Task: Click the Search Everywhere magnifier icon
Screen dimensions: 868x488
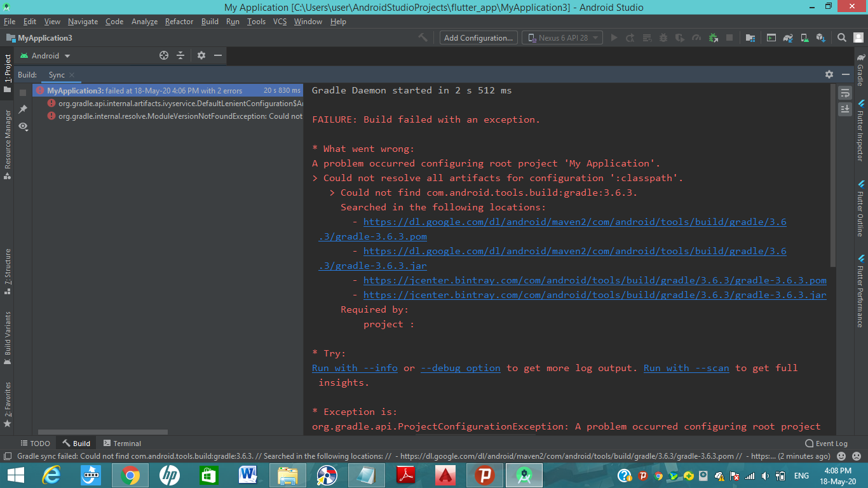Action: pyautogui.click(x=841, y=37)
